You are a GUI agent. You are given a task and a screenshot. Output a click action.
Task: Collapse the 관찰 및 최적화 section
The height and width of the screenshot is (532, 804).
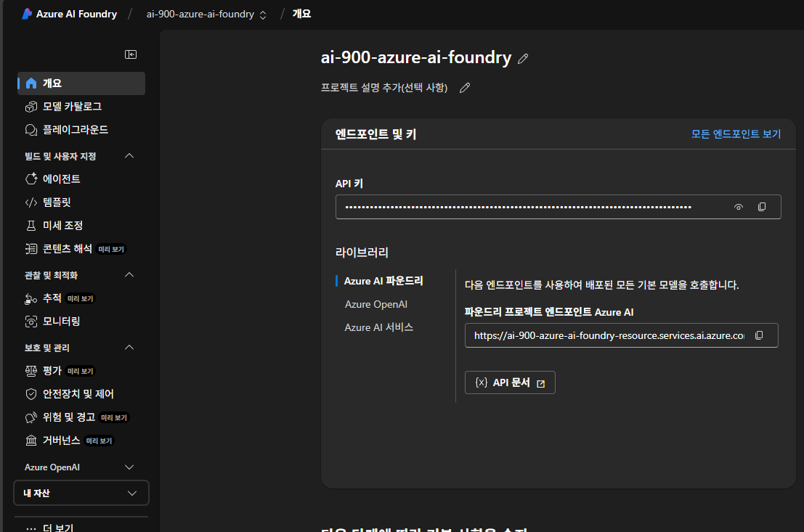129,275
